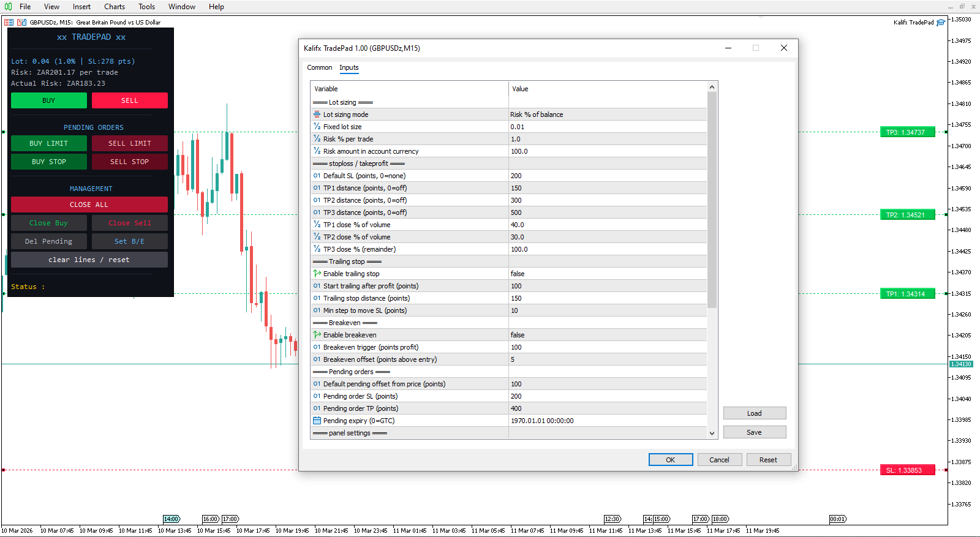Click the Trailing stop distance row icon

(x=317, y=298)
